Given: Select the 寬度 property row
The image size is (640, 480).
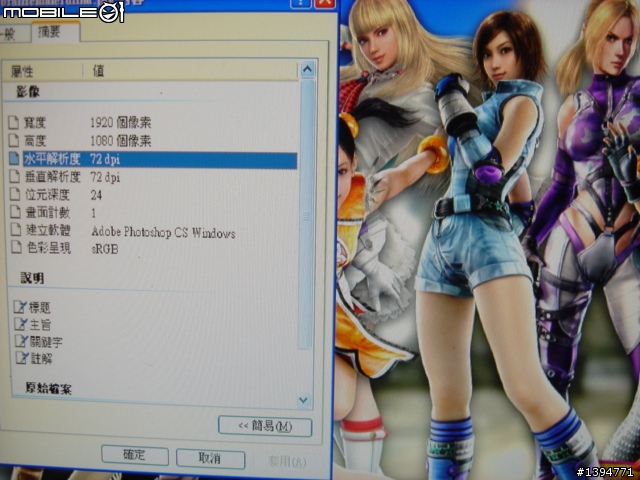Looking at the screenshot, I should tap(152, 122).
